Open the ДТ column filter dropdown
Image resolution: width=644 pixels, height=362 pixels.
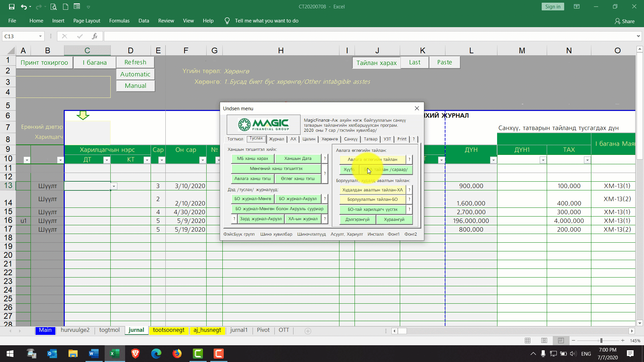pyautogui.click(x=106, y=160)
